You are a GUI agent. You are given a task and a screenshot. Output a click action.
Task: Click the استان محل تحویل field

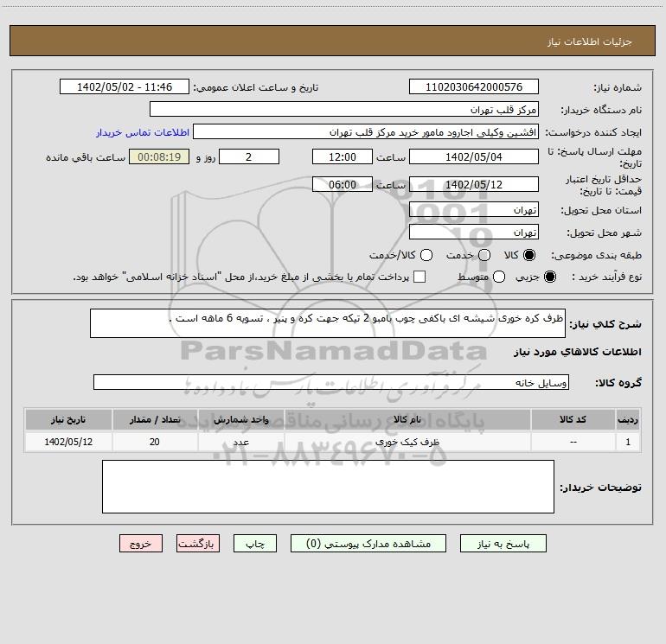pos(474,210)
